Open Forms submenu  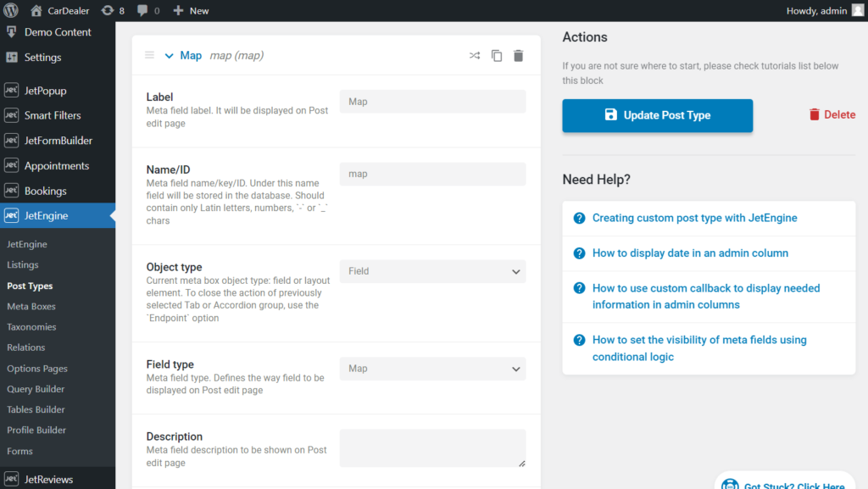[x=20, y=451]
